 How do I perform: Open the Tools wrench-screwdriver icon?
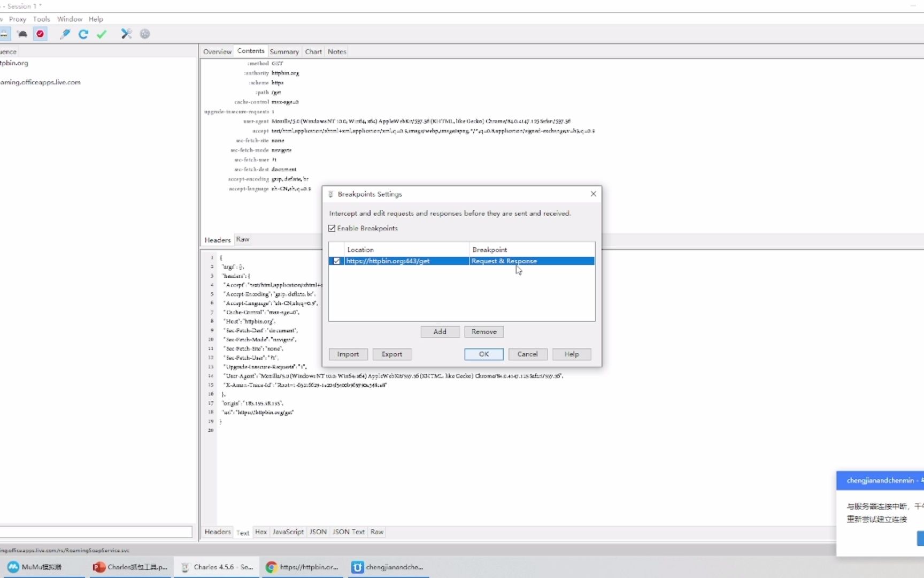126,34
